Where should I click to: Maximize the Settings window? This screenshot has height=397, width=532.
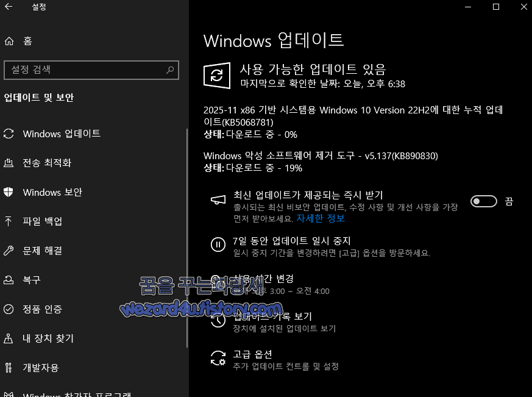tap(495, 7)
